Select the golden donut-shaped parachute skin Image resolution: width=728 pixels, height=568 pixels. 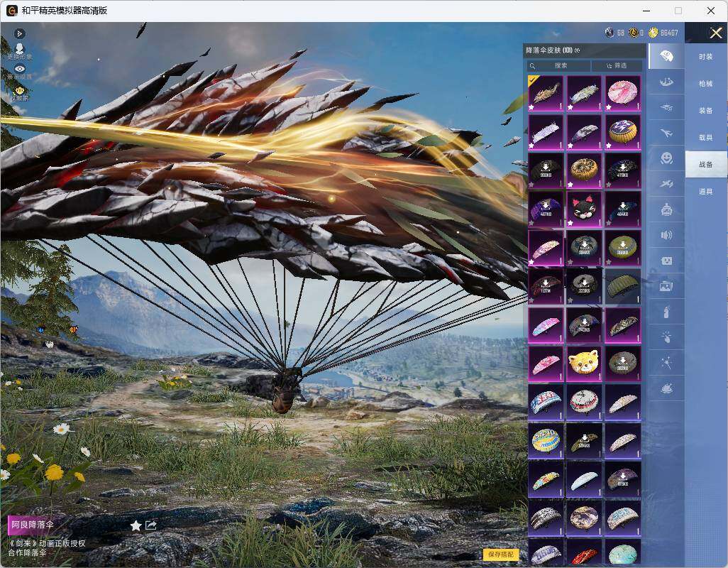point(584,170)
